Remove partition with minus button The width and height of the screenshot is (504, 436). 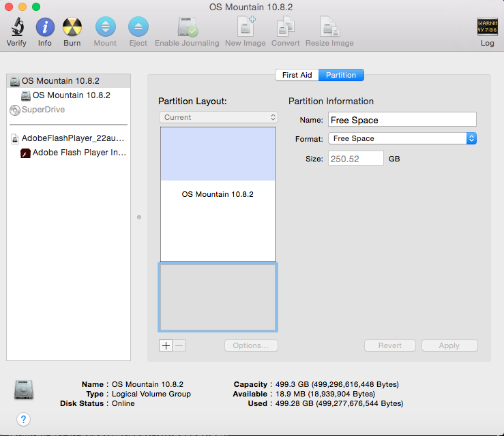[179, 345]
